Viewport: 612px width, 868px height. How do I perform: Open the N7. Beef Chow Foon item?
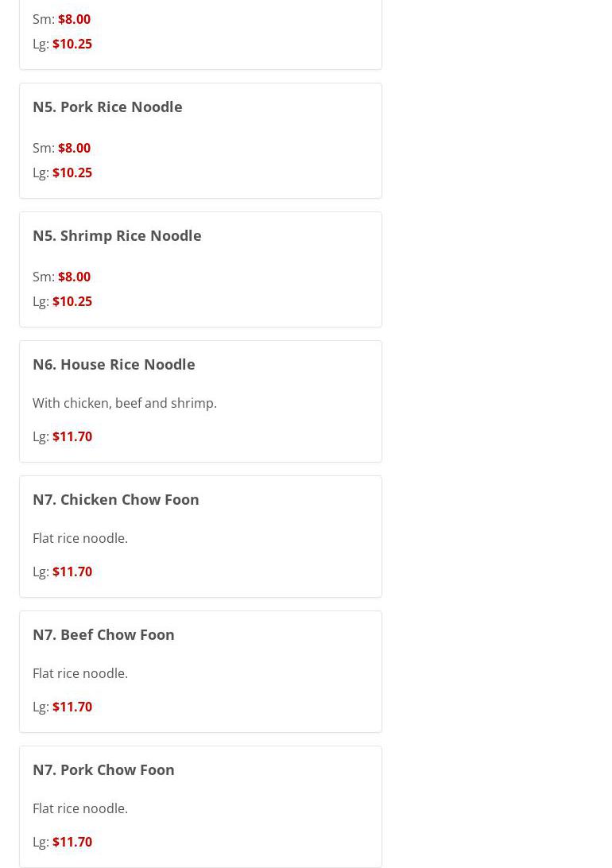pyautogui.click(x=103, y=634)
